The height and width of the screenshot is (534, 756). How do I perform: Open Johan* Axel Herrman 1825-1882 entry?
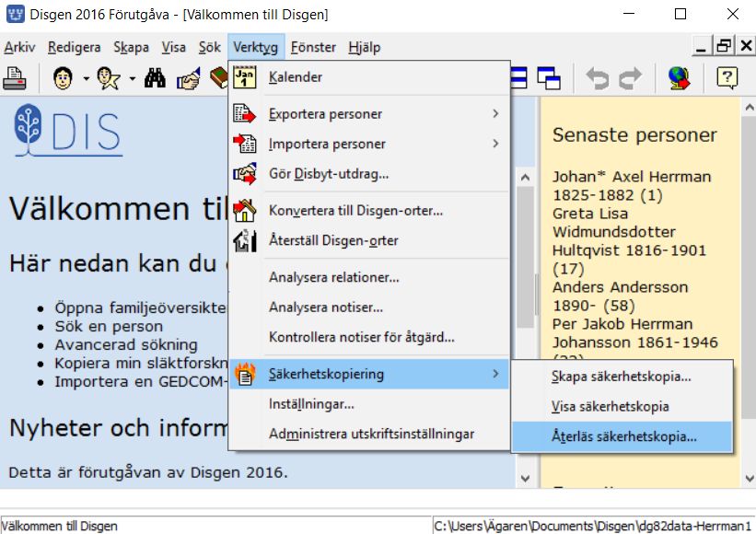[632, 186]
